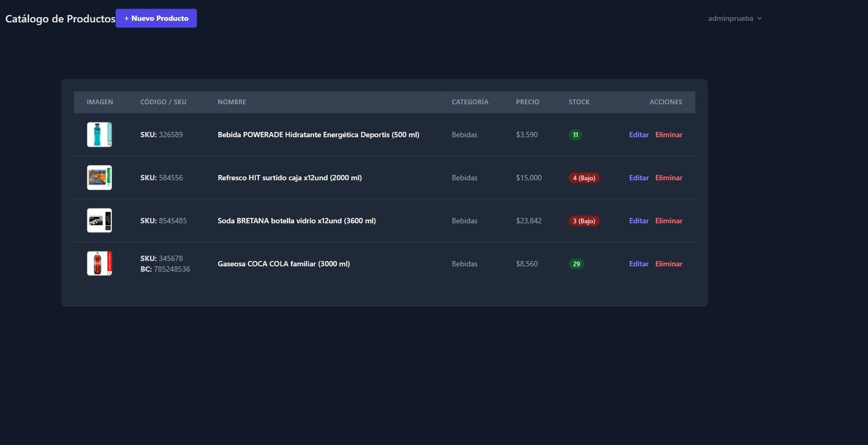Select the 3 (Bajo) stock badge

tap(584, 221)
